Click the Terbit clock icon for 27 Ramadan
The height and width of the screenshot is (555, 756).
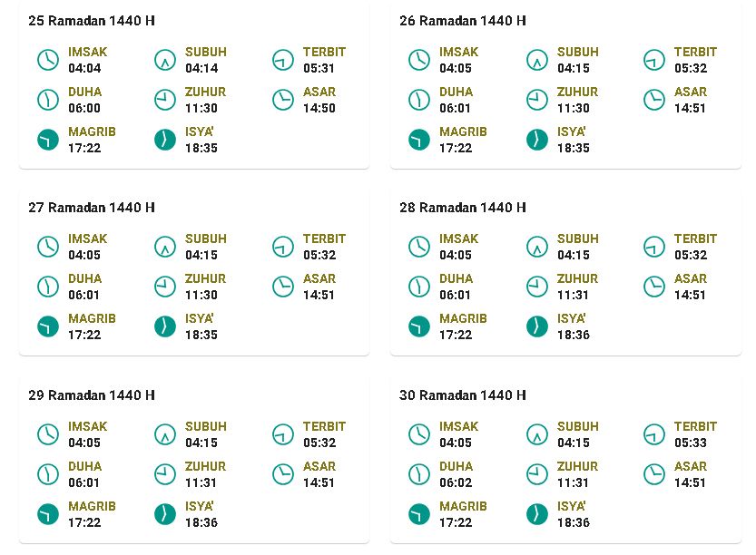282,248
